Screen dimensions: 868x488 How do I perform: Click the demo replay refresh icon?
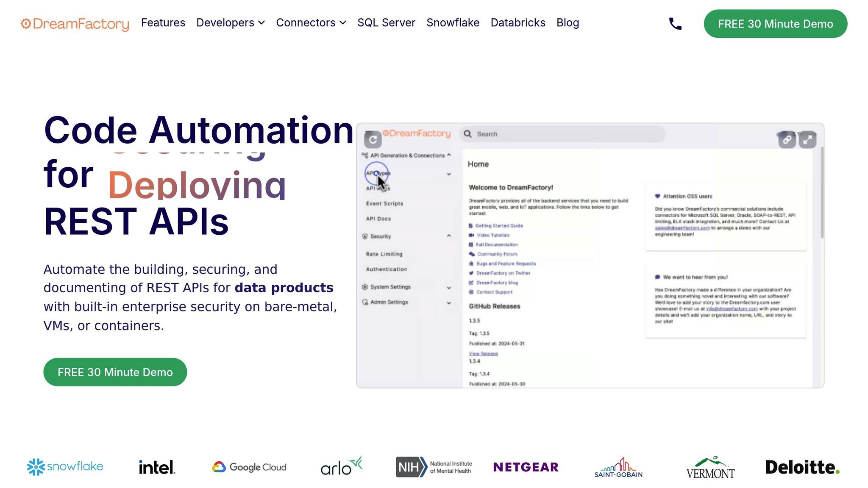coord(373,139)
